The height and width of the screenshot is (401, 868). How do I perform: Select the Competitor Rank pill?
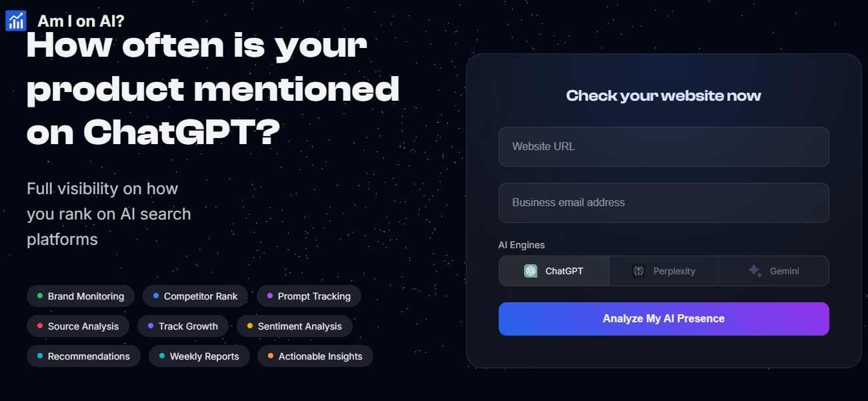click(x=195, y=296)
